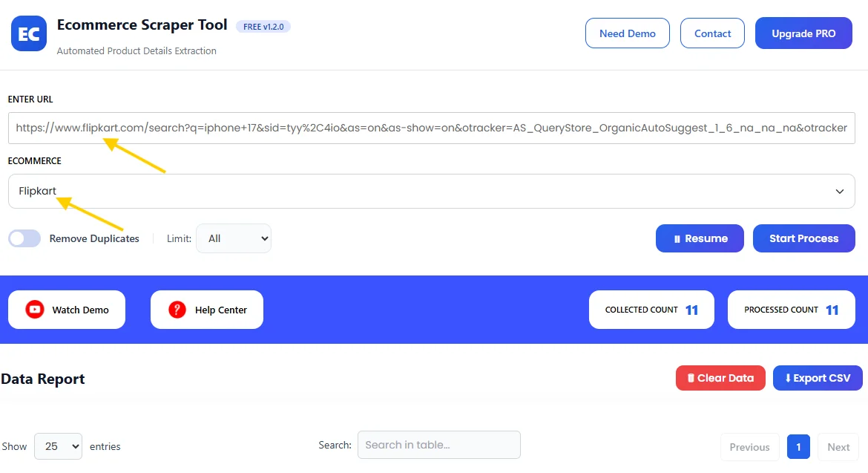The width and height of the screenshot is (868, 473).
Task: Click Upgrade PRO
Action: pyautogui.click(x=803, y=33)
